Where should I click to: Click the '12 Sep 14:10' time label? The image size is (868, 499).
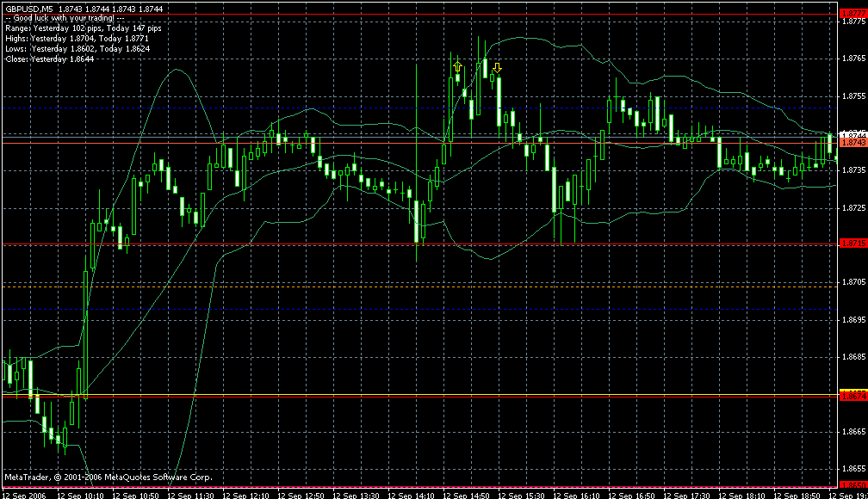[x=412, y=495]
